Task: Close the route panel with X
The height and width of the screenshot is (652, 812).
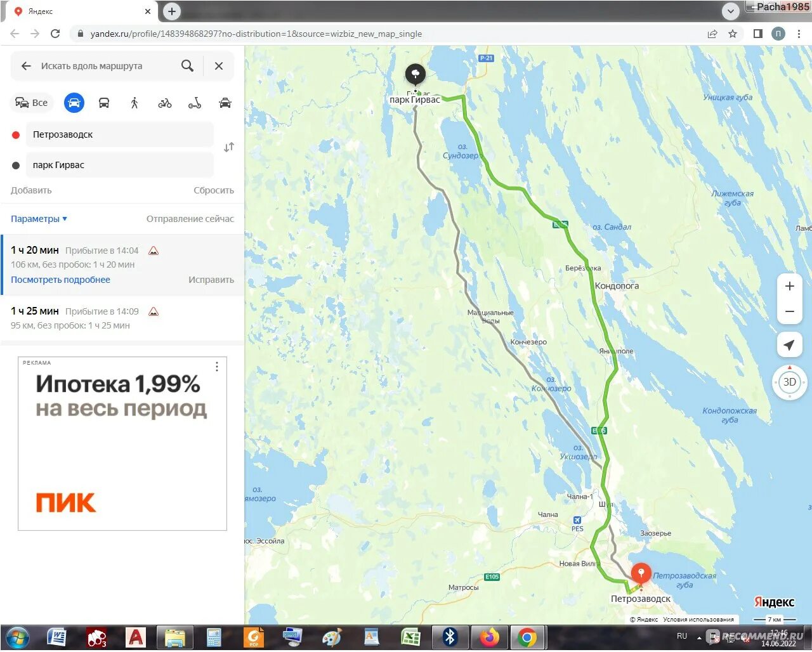Action: (219, 65)
